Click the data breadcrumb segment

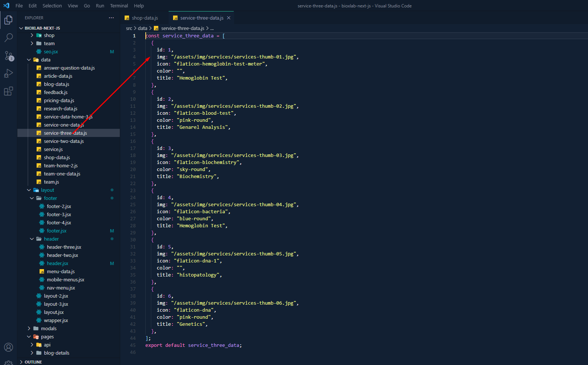142,29
